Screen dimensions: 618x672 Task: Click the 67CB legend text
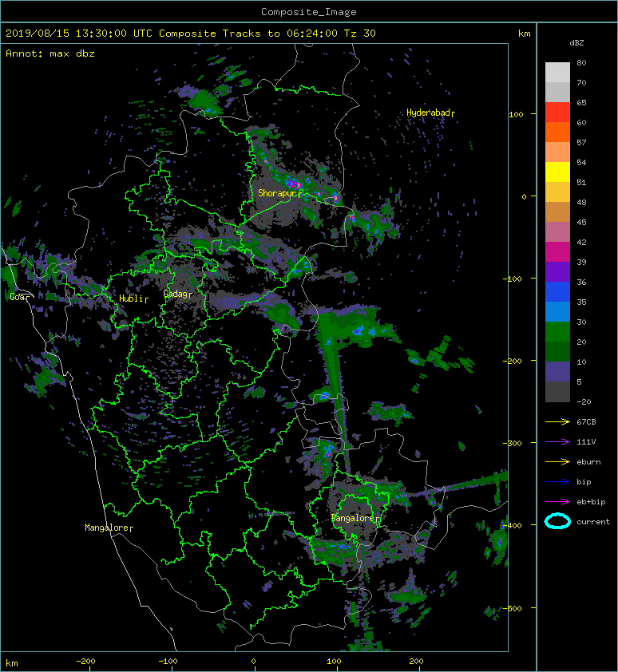pyautogui.click(x=586, y=421)
